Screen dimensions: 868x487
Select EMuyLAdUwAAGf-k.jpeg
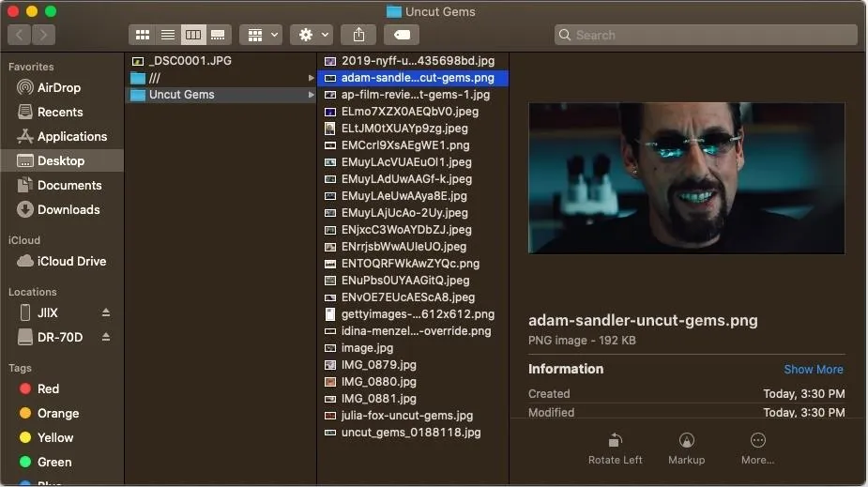tap(414, 179)
